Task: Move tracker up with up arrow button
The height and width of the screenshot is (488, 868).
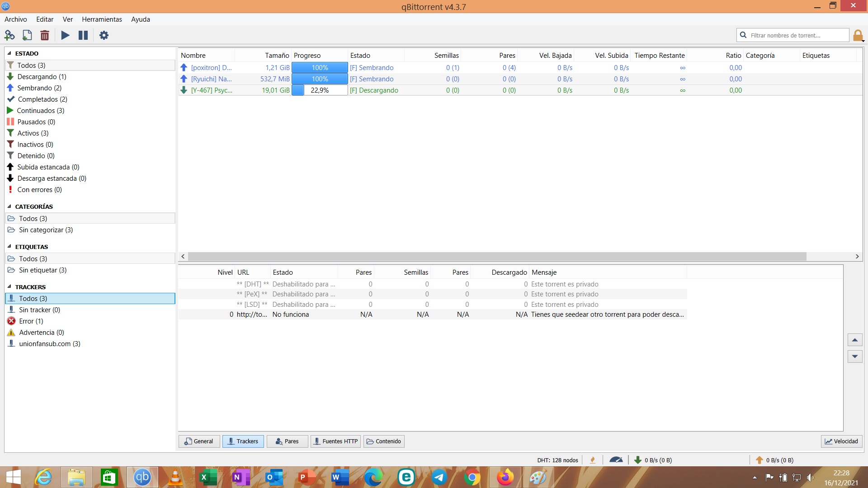Action: coord(855,340)
